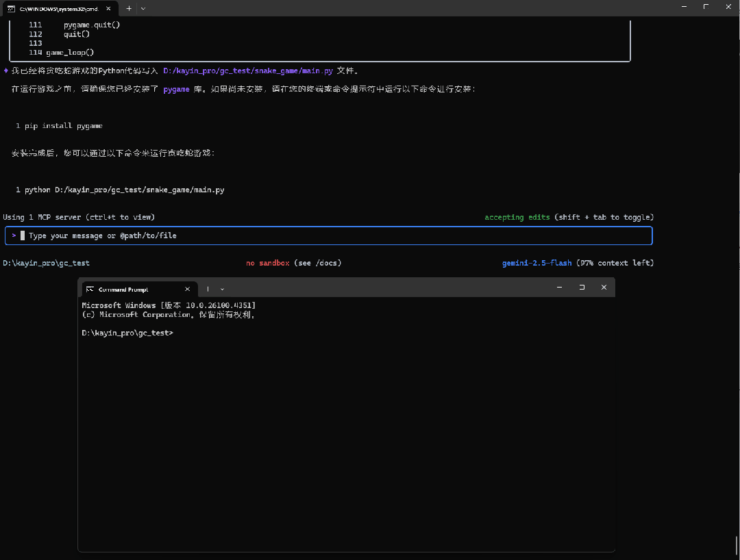The height and width of the screenshot is (560, 740).
Task: Minimize the inner Command Prompt window
Action: point(559,287)
